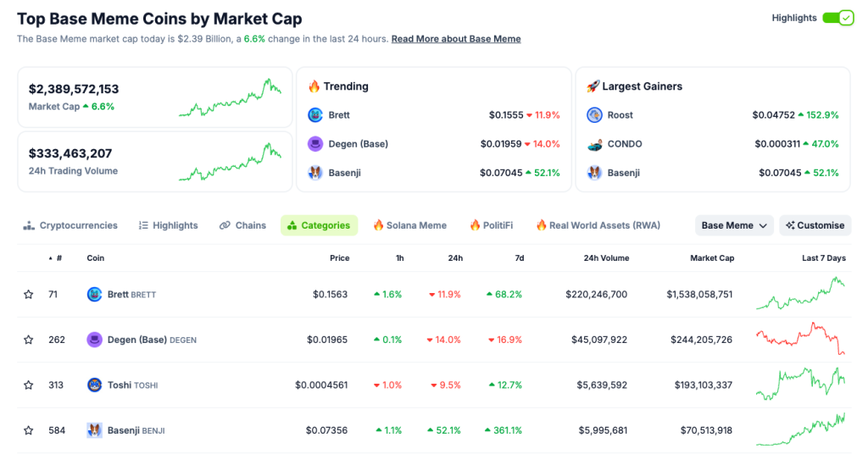Favorite the Degen (Base) row star
Screen dimensions: 868x454
pyautogui.click(x=28, y=340)
